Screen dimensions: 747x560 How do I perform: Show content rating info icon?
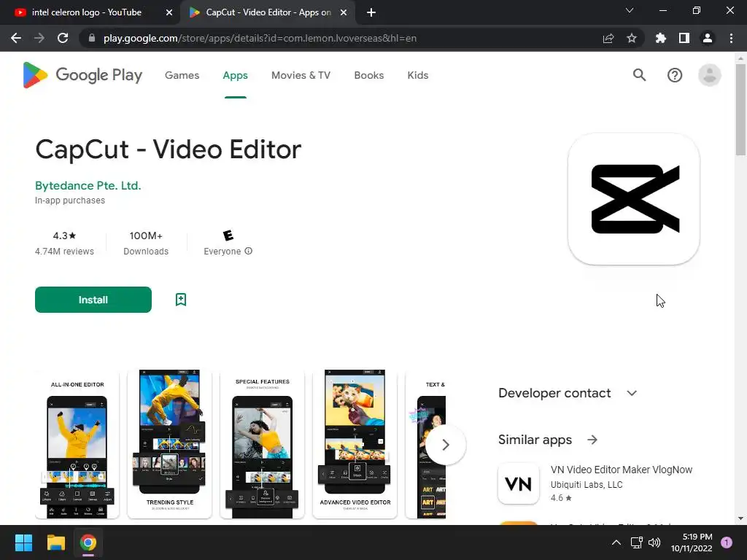coord(248,251)
